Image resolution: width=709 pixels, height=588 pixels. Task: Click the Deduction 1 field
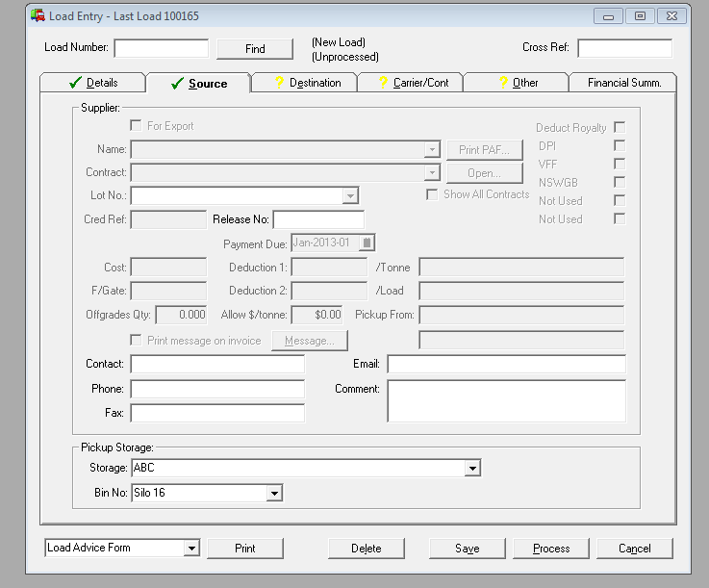329,268
